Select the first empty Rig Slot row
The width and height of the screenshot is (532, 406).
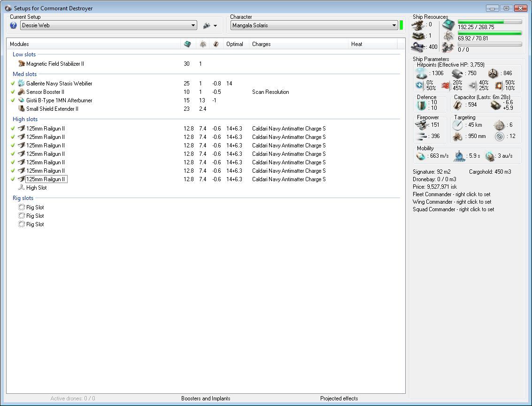(x=35, y=207)
